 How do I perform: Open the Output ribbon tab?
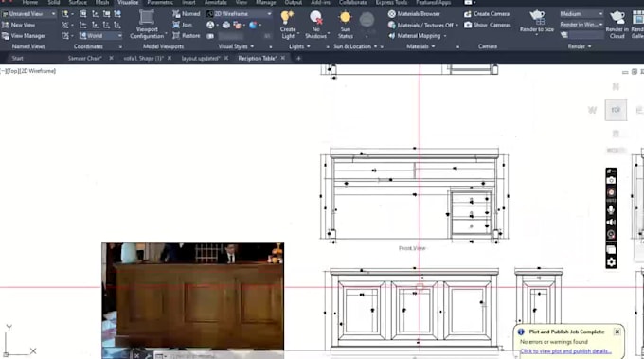point(294,3)
